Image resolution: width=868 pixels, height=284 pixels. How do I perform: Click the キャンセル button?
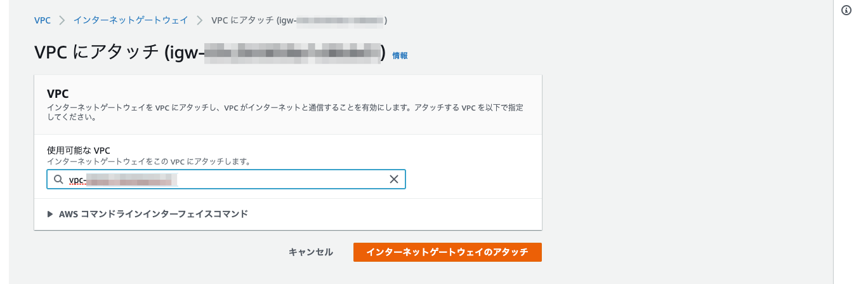[x=311, y=252]
